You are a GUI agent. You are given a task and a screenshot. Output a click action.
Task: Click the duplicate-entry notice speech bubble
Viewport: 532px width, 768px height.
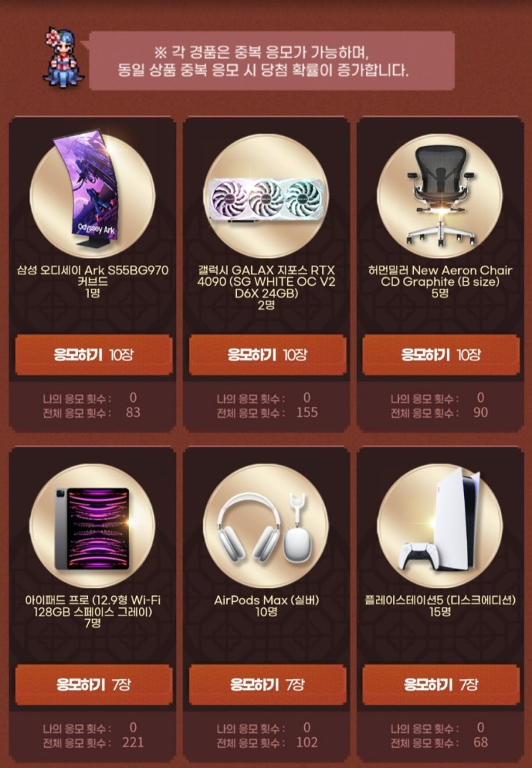click(x=271, y=61)
